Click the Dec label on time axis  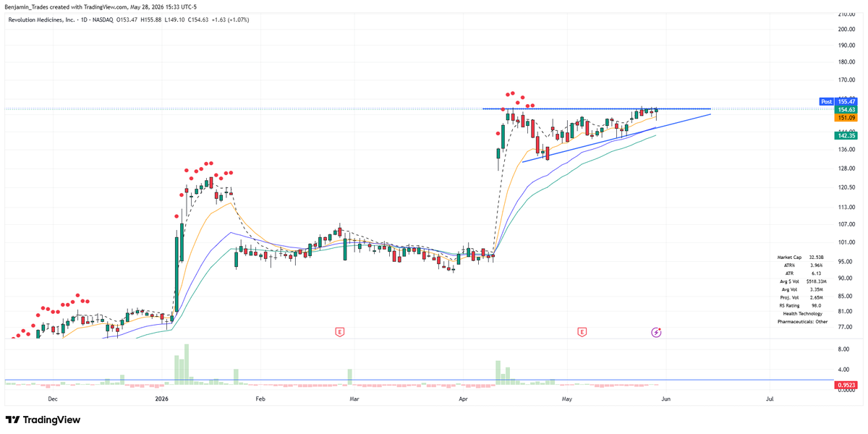(52, 399)
